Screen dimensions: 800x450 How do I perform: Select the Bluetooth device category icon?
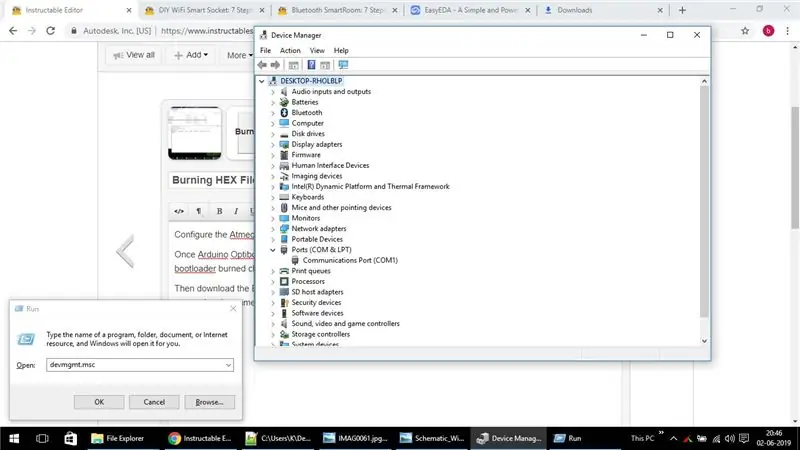pyautogui.click(x=284, y=113)
